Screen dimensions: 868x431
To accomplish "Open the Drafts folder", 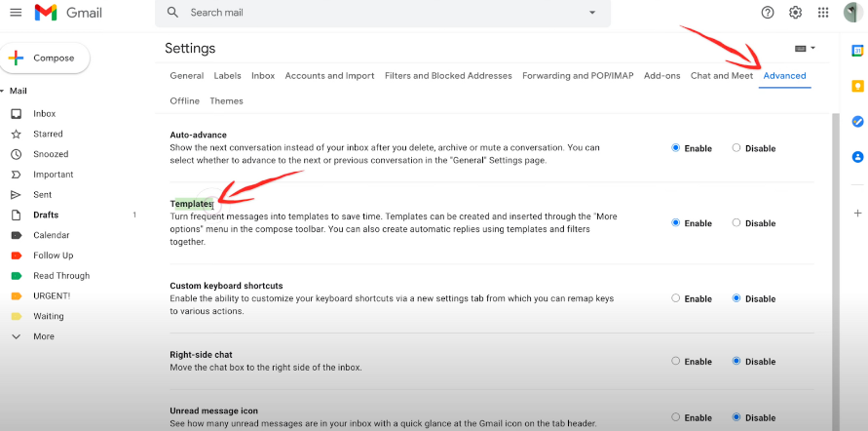I will pyautogui.click(x=46, y=215).
